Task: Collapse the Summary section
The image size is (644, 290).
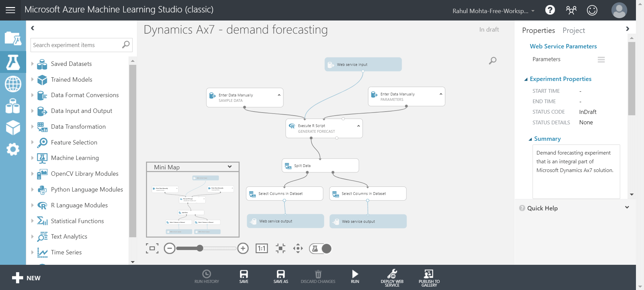Action: 530,139
